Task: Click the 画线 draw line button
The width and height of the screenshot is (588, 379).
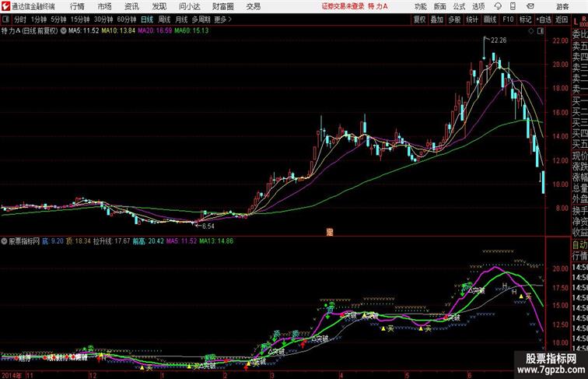Action: (490, 19)
